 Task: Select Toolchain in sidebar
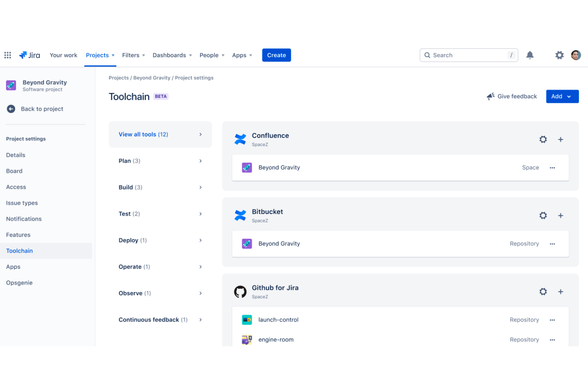click(46, 251)
